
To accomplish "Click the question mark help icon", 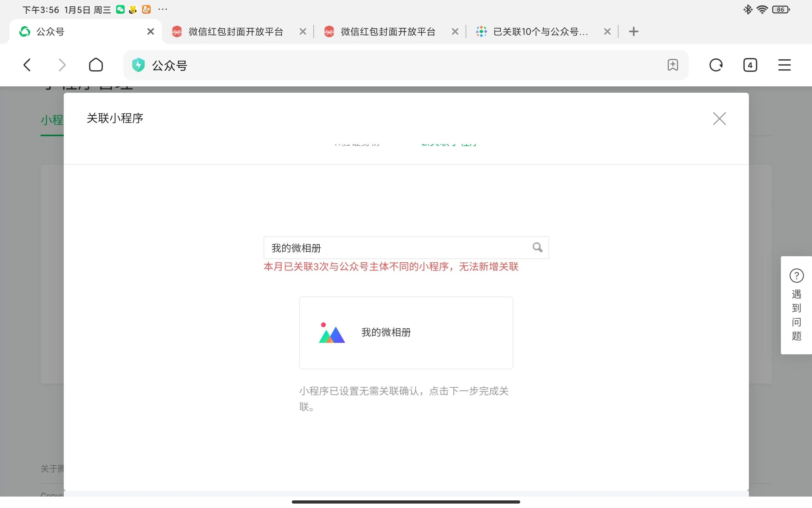I will click(796, 276).
